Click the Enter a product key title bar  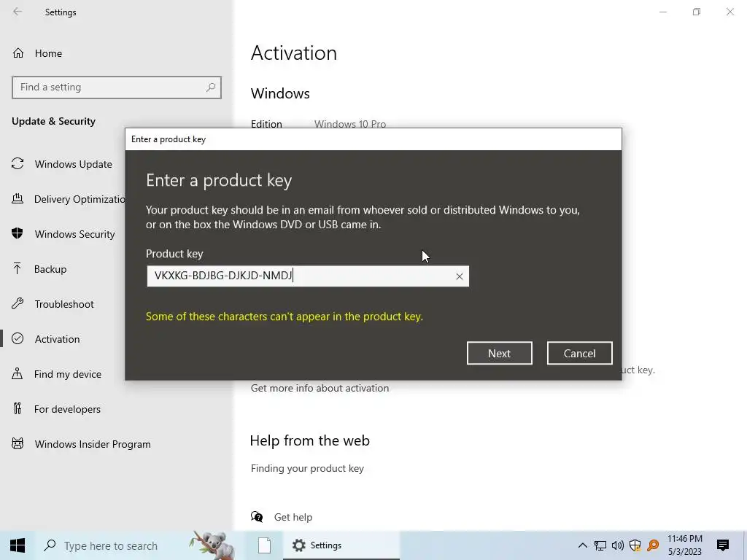[373, 139]
